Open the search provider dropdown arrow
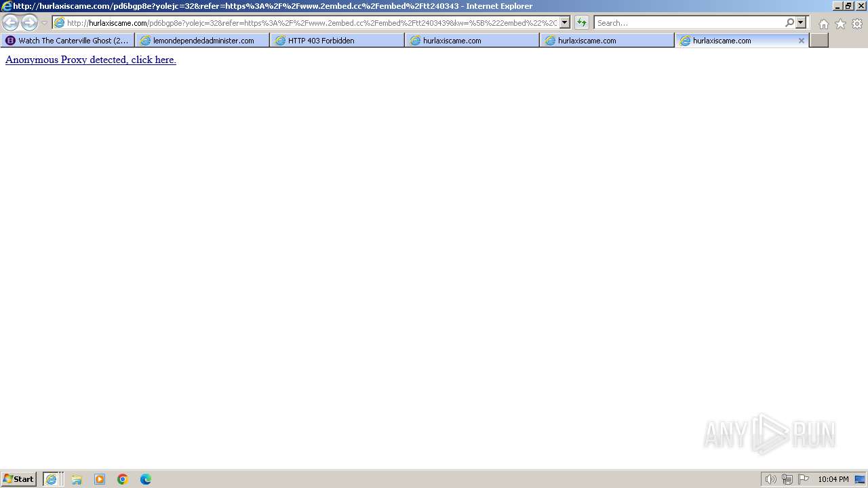868x488 pixels. pos(801,22)
